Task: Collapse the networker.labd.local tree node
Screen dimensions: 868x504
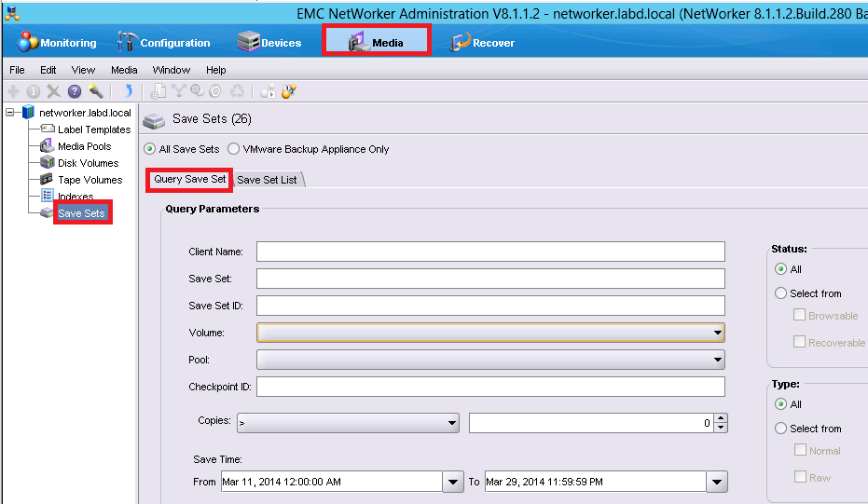Action: (10, 113)
